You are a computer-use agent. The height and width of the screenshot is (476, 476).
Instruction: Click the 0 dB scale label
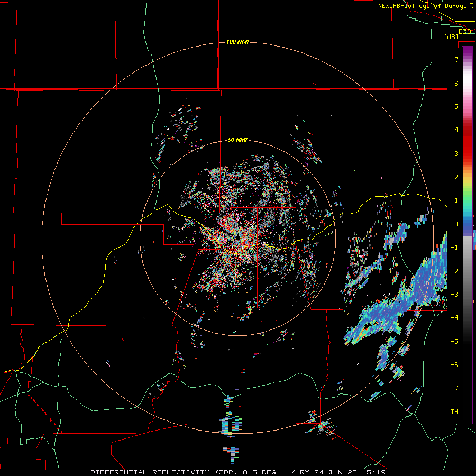pos(456,224)
